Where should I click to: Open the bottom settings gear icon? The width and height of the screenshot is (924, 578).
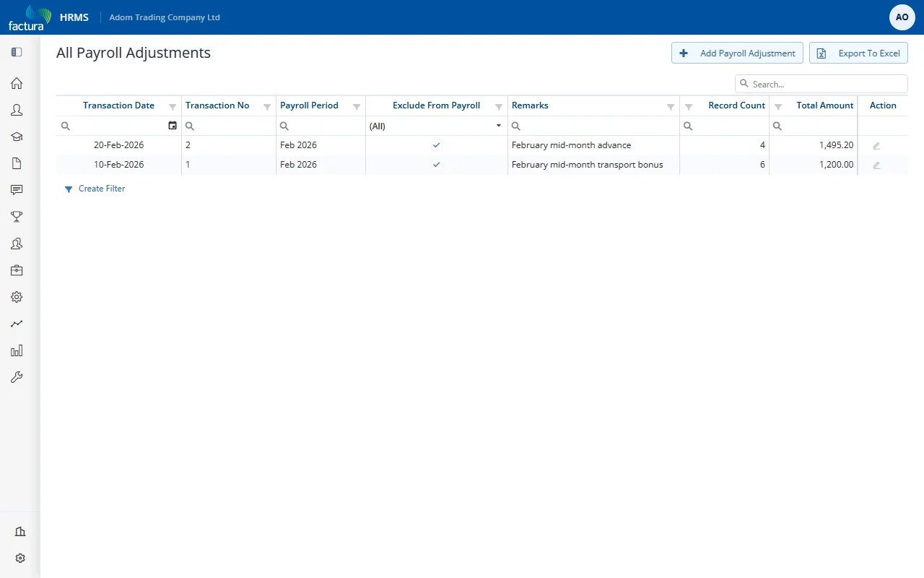coord(20,558)
